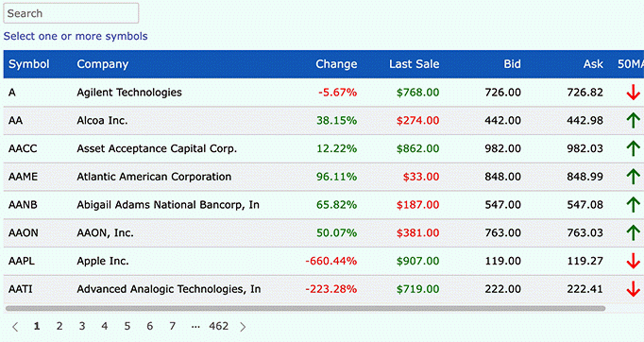Click the red down arrow for Apple Inc.
644x342 pixels.
coord(633,261)
